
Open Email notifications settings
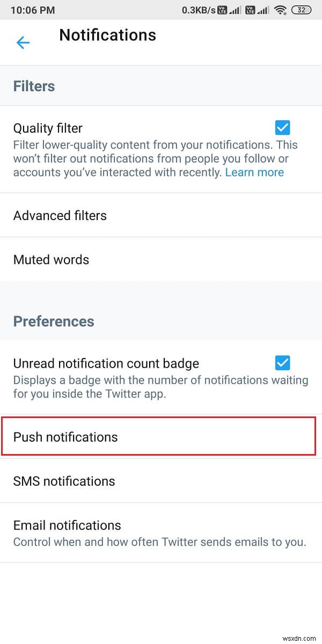(67, 525)
